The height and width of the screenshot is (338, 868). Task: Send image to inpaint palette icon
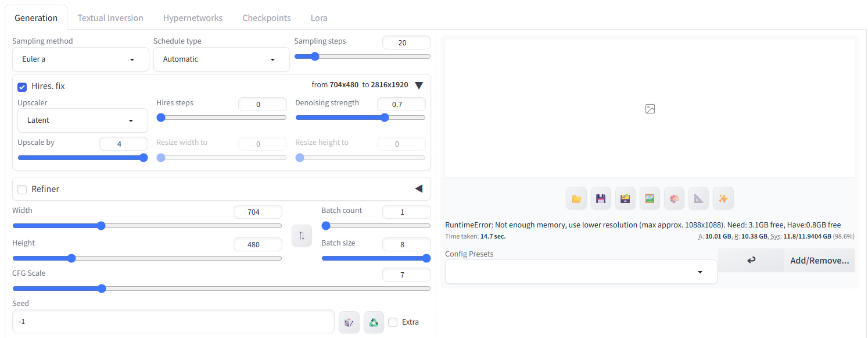[x=674, y=198]
